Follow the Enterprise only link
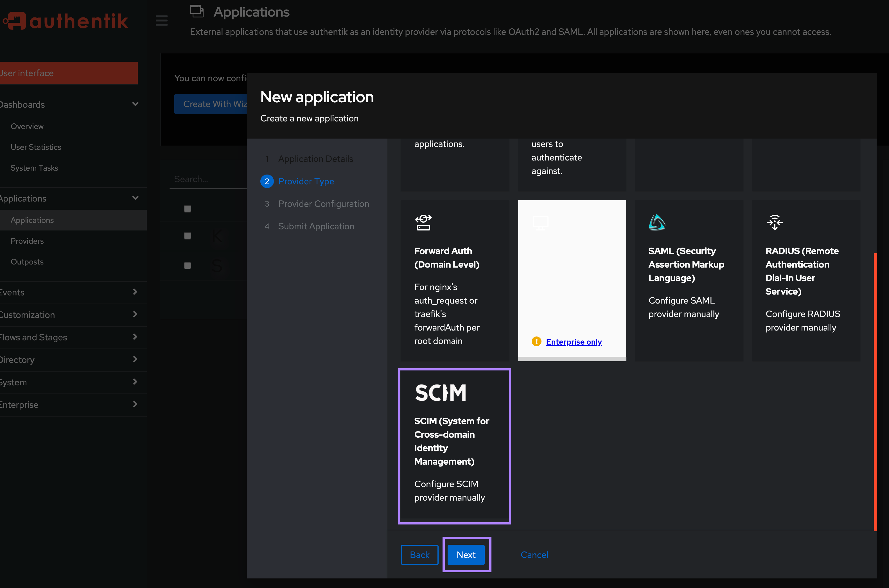The width and height of the screenshot is (889, 588). click(574, 342)
